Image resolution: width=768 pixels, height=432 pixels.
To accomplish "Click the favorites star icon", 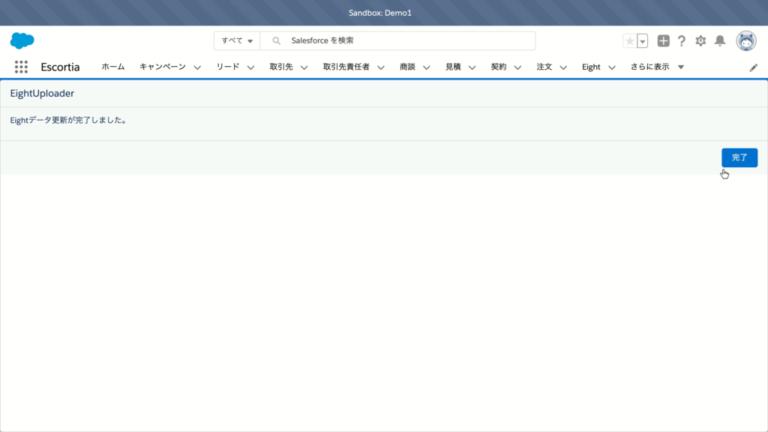I will pyautogui.click(x=629, y=41).
